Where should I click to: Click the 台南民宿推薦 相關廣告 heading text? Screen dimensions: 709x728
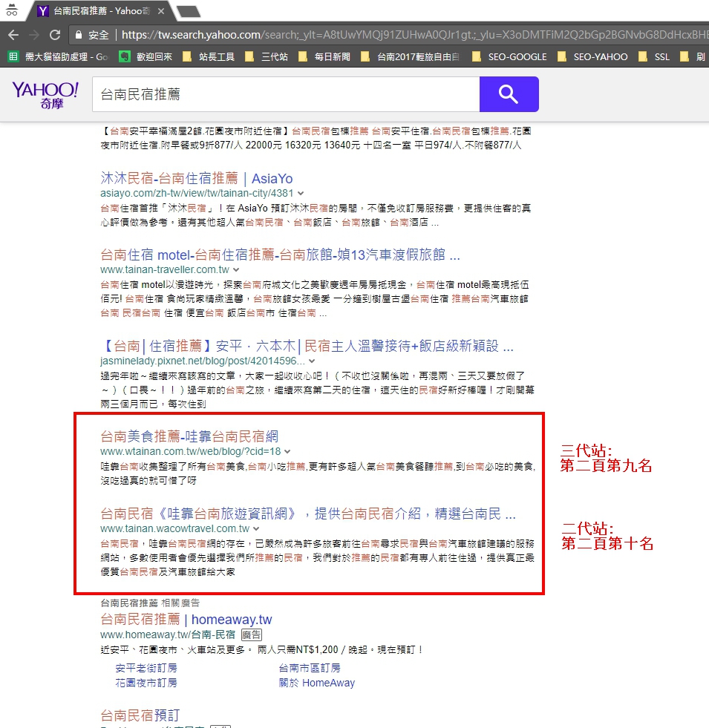150,603
